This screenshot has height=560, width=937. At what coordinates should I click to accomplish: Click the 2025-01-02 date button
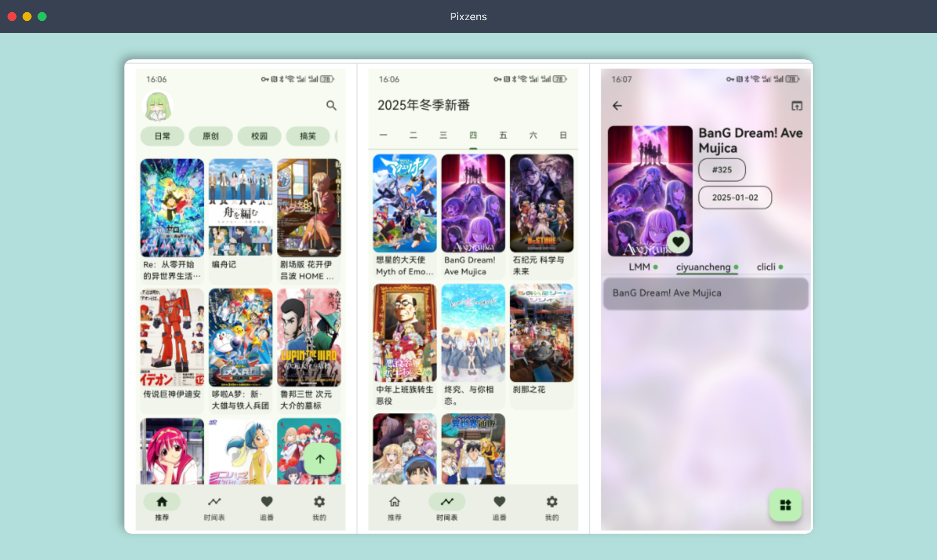point(735,197)
